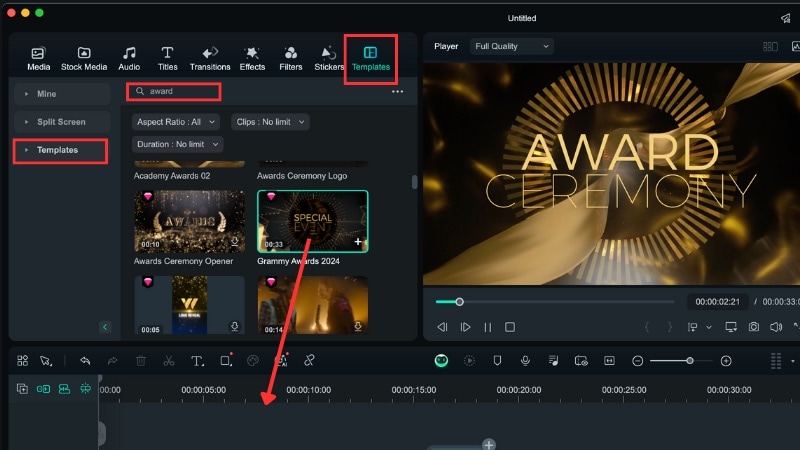Screen dimensions: 800x450
Task: Click the mark-in bracket icon
Action: pyautogui.click(x=647, y=327)
